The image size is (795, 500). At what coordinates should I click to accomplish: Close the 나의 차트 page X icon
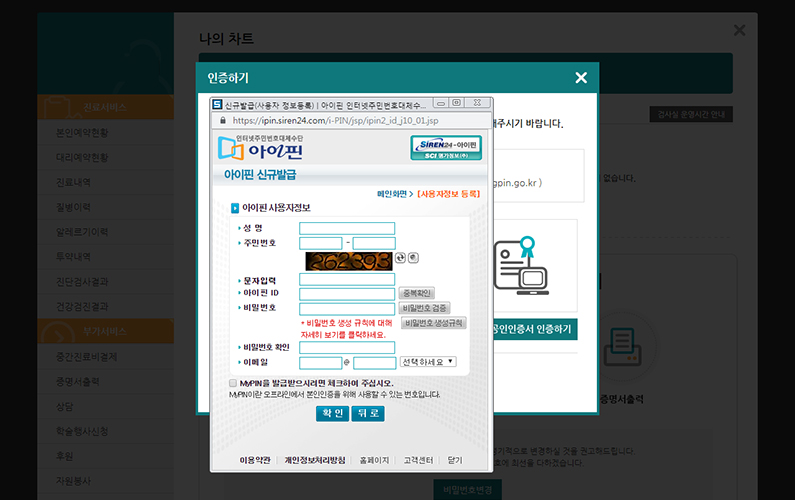tap(739, 30)
